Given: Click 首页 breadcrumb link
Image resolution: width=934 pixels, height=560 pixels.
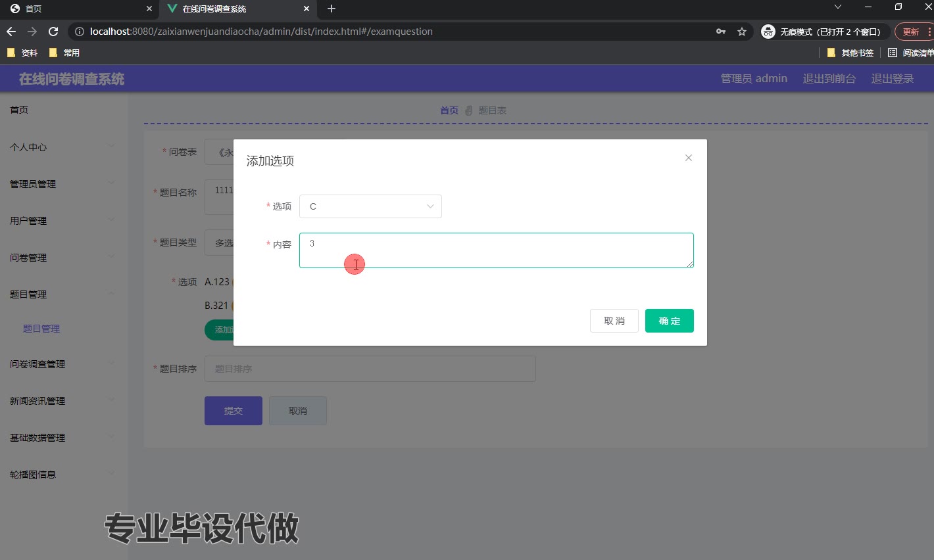Looking at the screenshot, I should 449,110.
